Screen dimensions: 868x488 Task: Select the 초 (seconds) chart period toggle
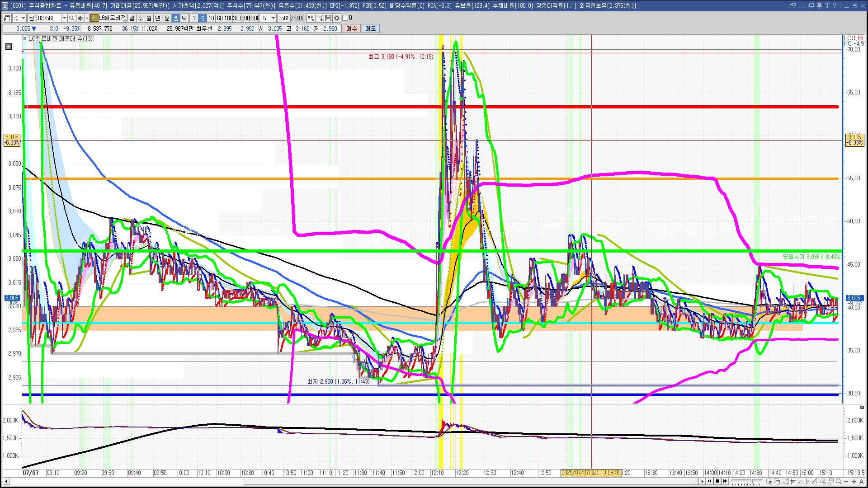[176, 18]
